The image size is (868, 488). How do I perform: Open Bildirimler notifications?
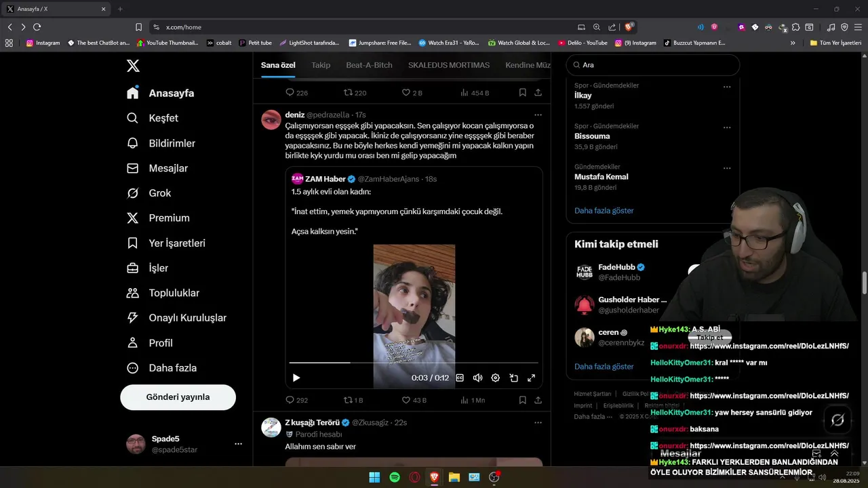[x=161, y=143]
